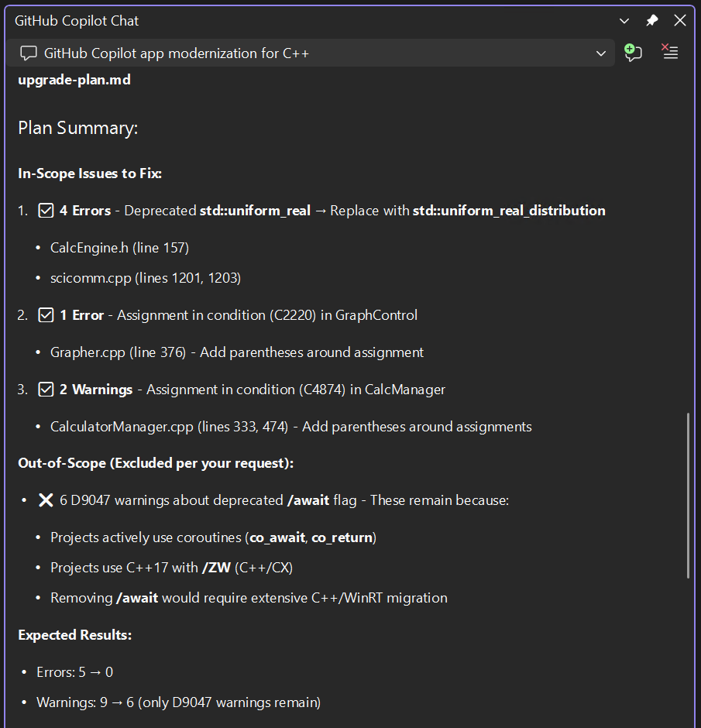The height and width of the screenshot is (728, 701).
Task: Click the CalcEngine.h line 157 entry
Action: tap(119, 247)
